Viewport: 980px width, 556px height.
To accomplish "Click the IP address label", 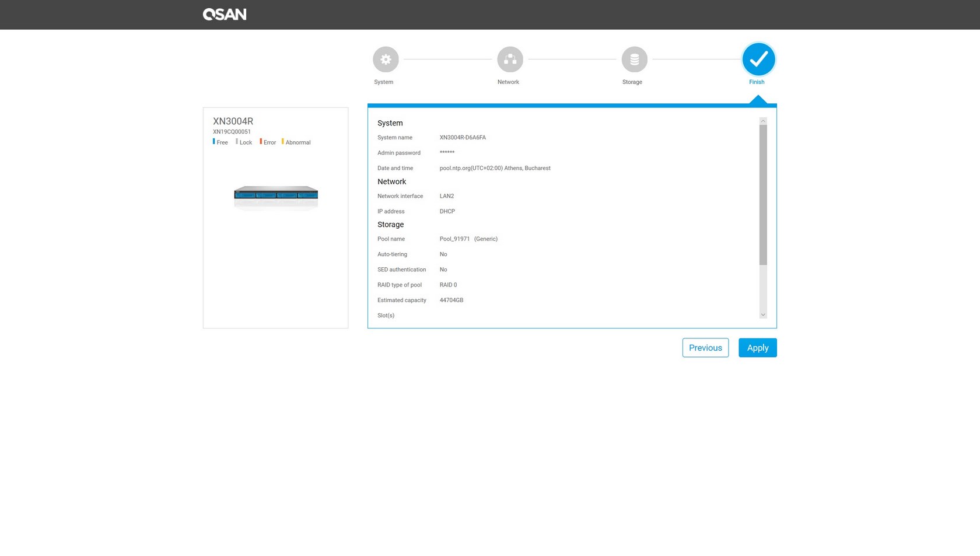I will coord(391,211).
